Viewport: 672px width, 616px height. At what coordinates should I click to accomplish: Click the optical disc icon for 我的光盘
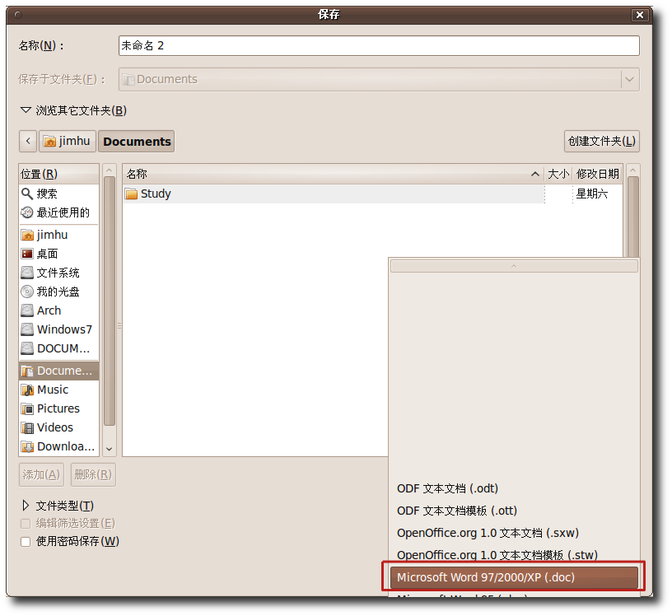point(27,292)
